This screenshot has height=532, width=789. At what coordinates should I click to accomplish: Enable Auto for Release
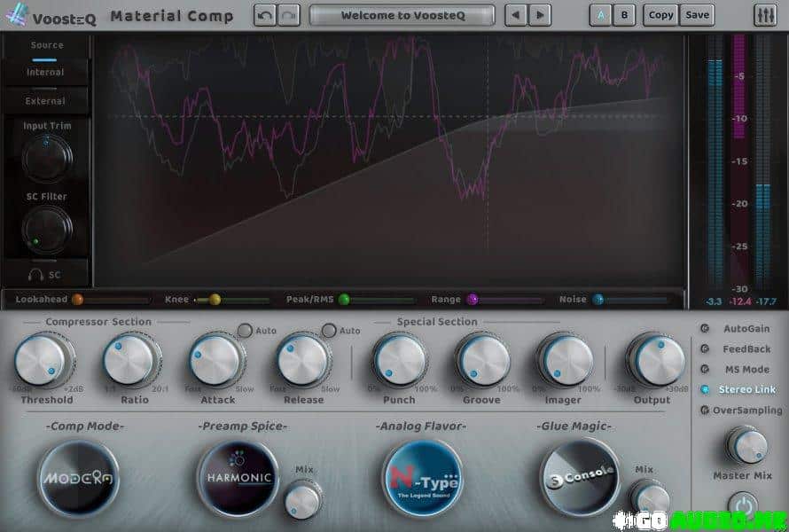pyautogui.click(x=329, y=330)
